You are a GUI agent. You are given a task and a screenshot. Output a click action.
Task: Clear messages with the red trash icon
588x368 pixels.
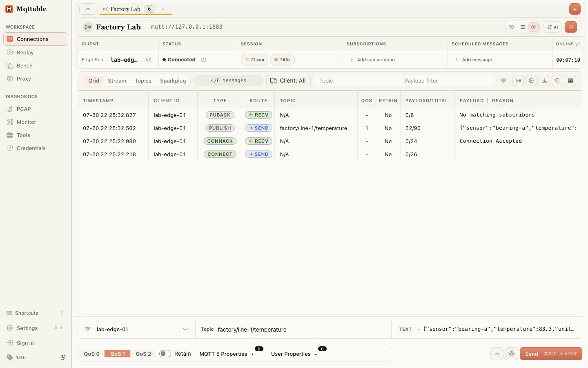[x=557, y=81]
